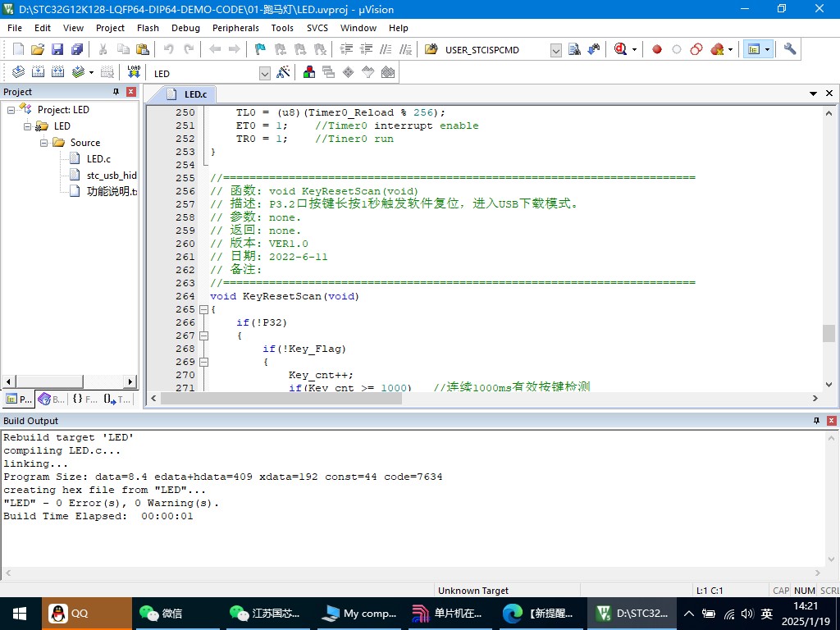
Task: Open the dropdown arrow beside the debug icon
Action: coord(634,49)
